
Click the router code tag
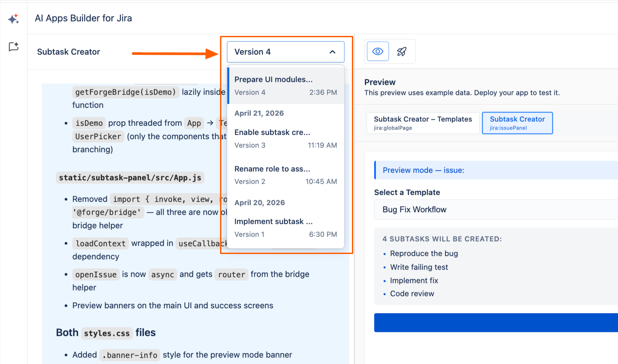point(231,275)
